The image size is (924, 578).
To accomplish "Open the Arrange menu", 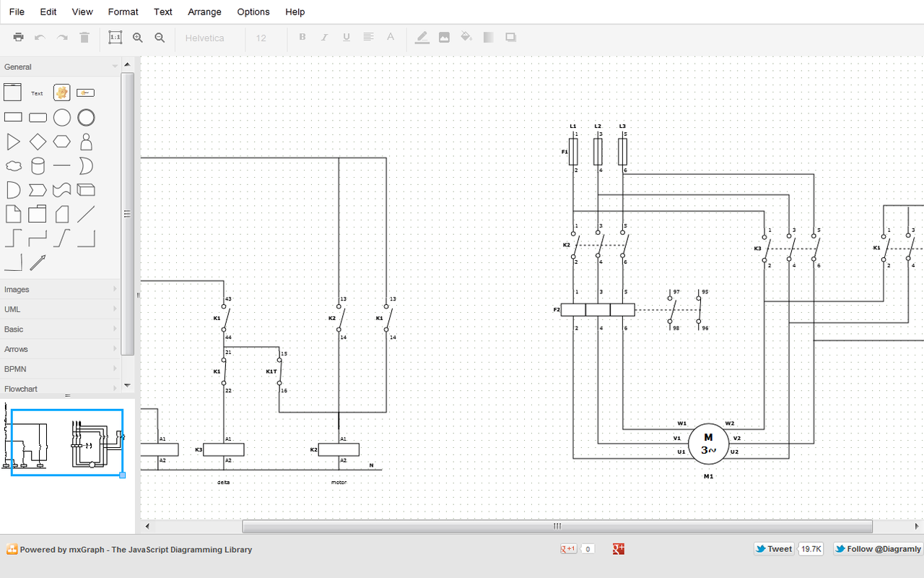I will 204,12.
